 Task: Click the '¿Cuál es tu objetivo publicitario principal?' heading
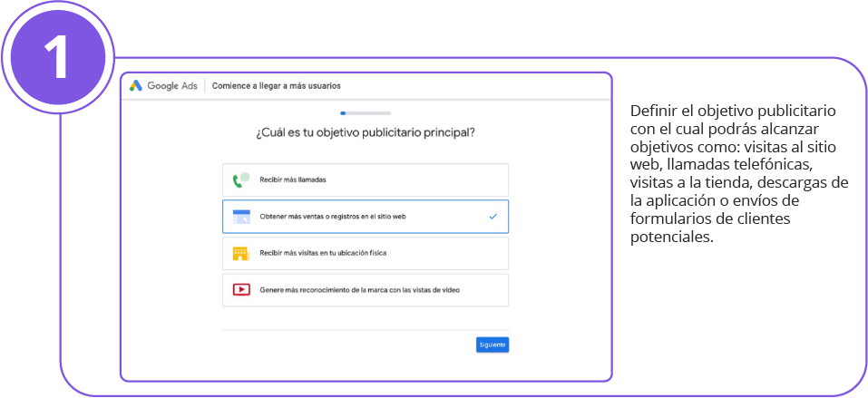click(x=366, y=133)
